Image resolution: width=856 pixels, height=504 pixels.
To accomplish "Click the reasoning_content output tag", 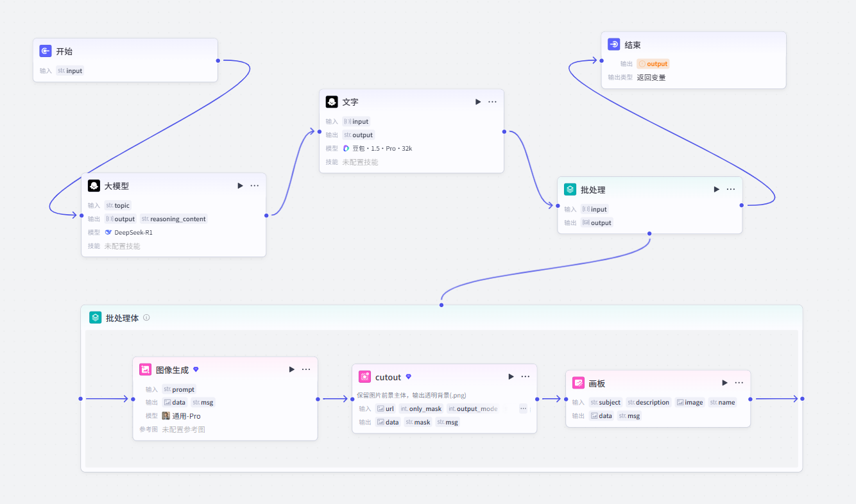I will point(174,219).
